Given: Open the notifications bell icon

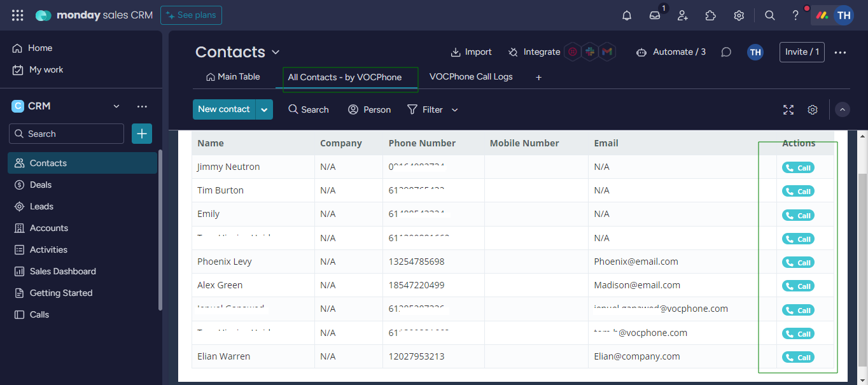Looking at the screenshot, I should pyautogui.click(x=626, y=15).
